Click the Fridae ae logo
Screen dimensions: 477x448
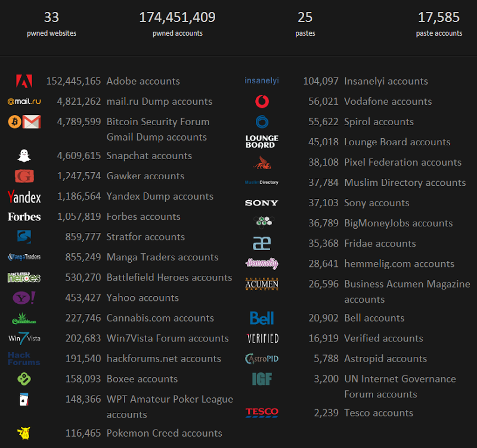coord(262,244)
